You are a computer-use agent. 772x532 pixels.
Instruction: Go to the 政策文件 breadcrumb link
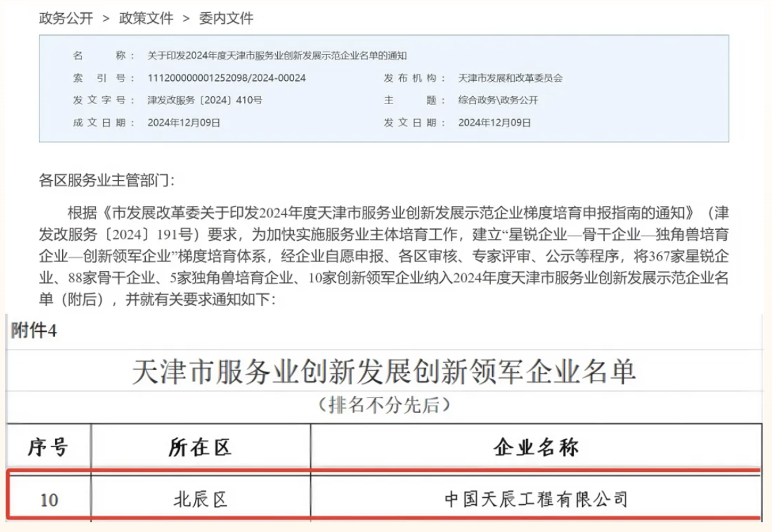[146, 18]
